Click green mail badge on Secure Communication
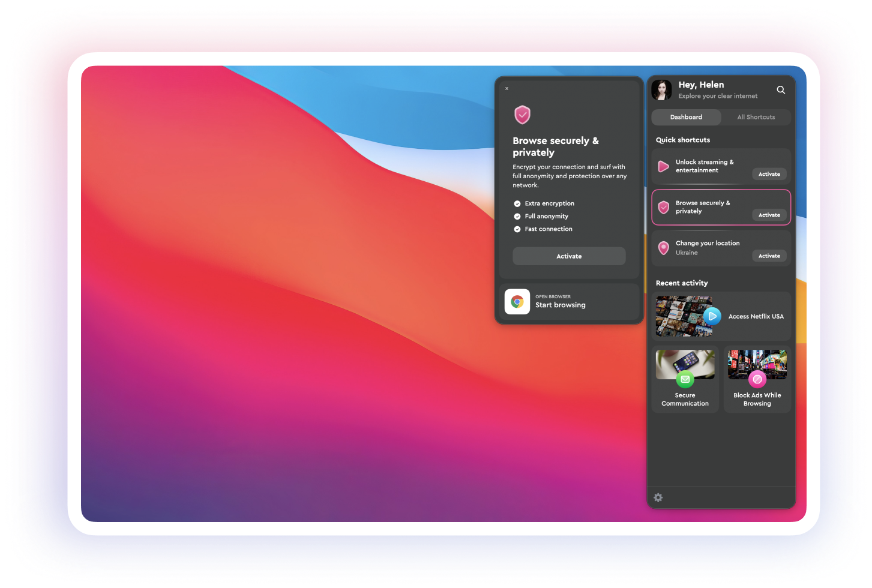The width and height of the screenshot is (872, 588). 685,379
